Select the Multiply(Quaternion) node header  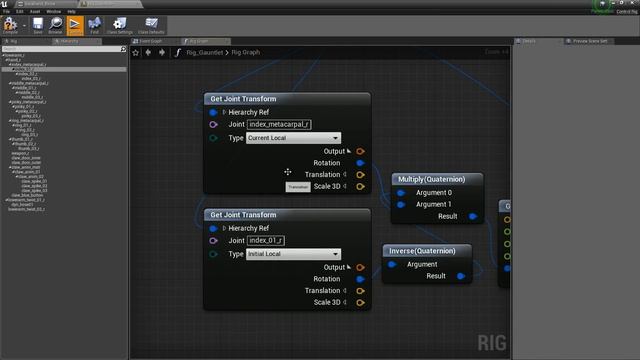click(x=437, y=179)
